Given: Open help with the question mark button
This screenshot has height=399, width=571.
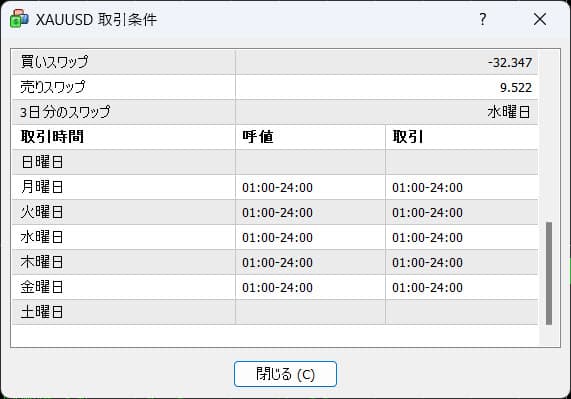Looking at the screenshot, I should [x=483, y=19].
